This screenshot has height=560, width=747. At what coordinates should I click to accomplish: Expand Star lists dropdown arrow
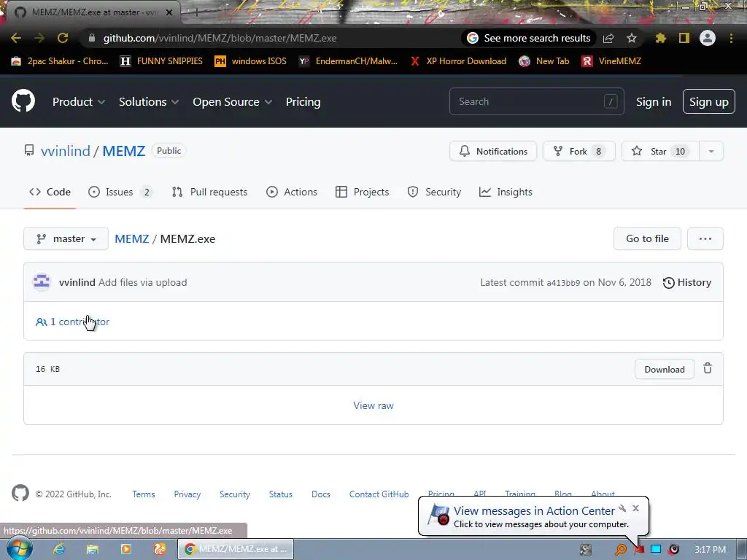pyautogui.click(x=711, y=152)
